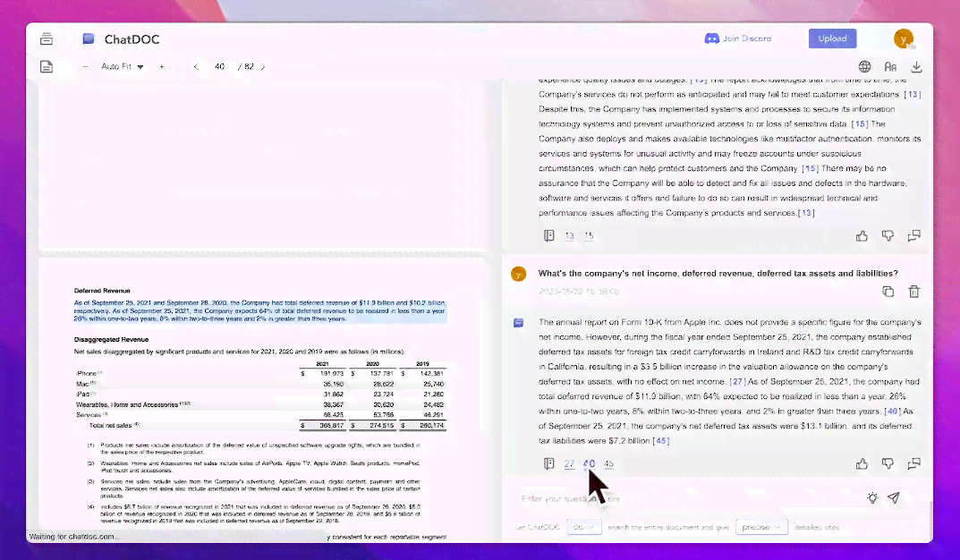Thumbs down the first answer
This screenshot has height=560, width=960.
[888, 235]
